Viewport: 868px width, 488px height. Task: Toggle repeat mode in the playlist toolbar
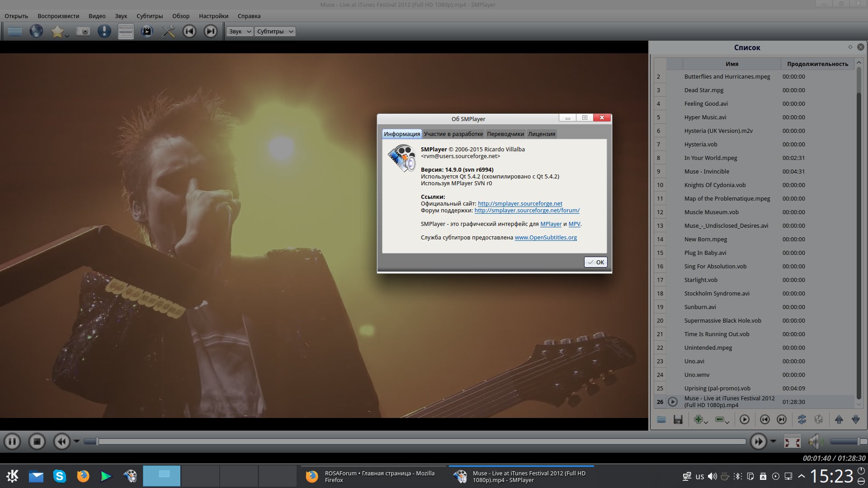pos(802,420)
